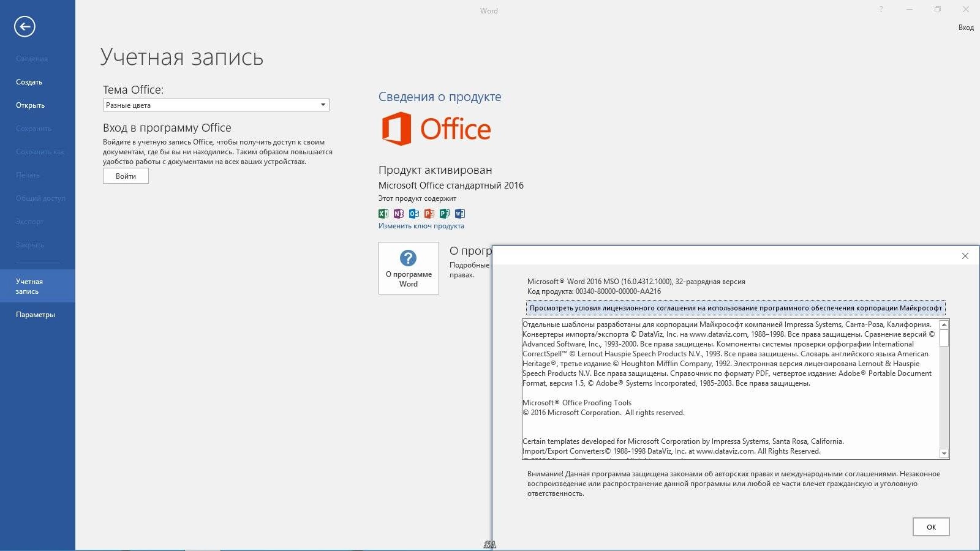Click the PowerPoint icon in product list
Screen dimensions: 980x551
pyautogui.click(x=429, y=214)
